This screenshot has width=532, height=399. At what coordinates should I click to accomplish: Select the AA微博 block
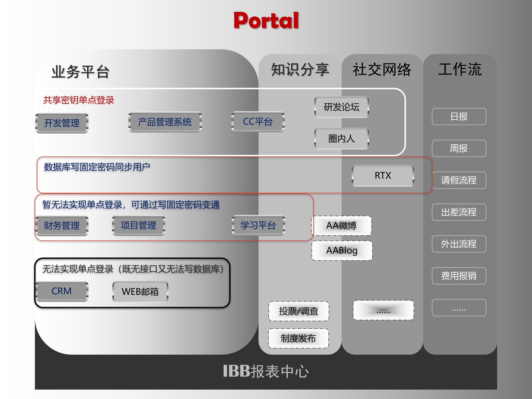pyautogui.click(x=341, y=226)
